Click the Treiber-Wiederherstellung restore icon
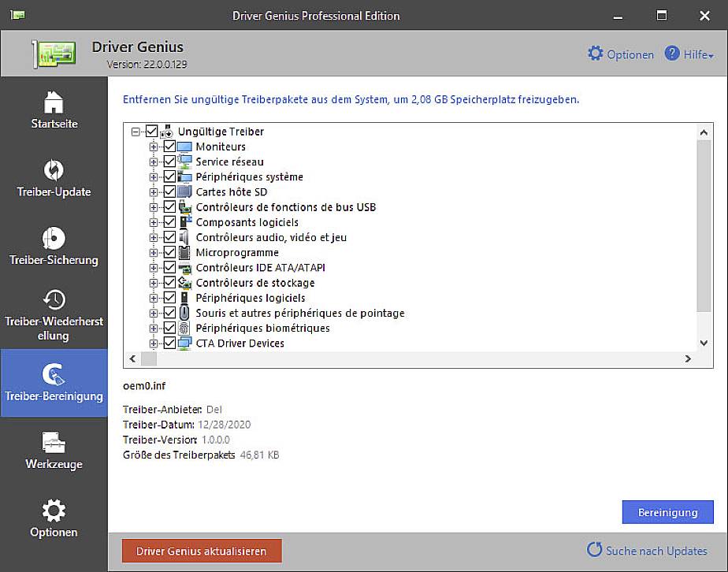This screenshot has height=572, width=728. [x=54, y=299]
